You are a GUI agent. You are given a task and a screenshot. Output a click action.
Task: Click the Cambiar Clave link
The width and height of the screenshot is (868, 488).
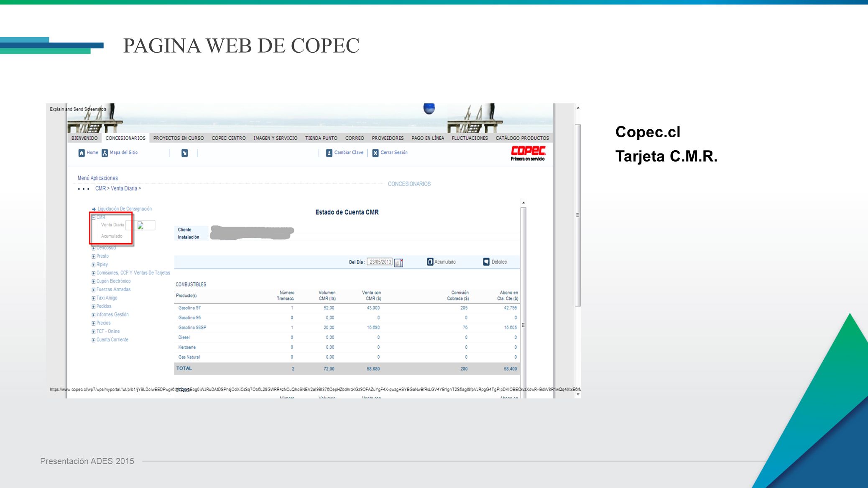pos(349,153)
